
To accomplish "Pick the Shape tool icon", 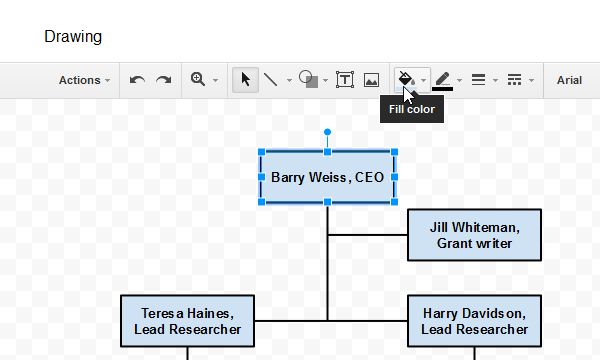I will click(308, 79).
